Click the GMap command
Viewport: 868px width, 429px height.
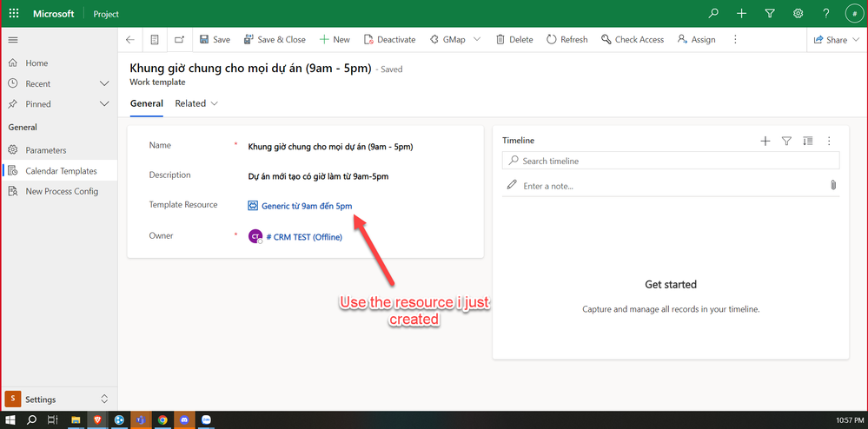(447, 40)
